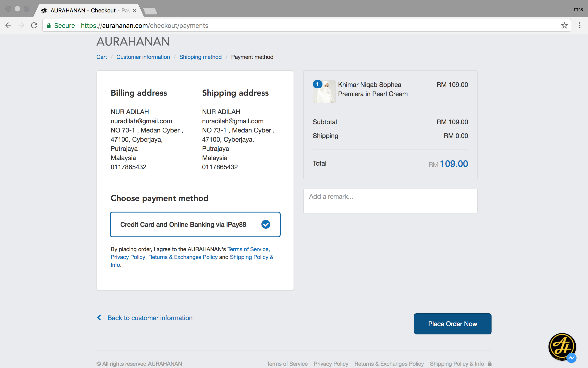Viewport: 588px width, 368px height.
Task: Click the Add a remark text box
Action: [390, 201]
